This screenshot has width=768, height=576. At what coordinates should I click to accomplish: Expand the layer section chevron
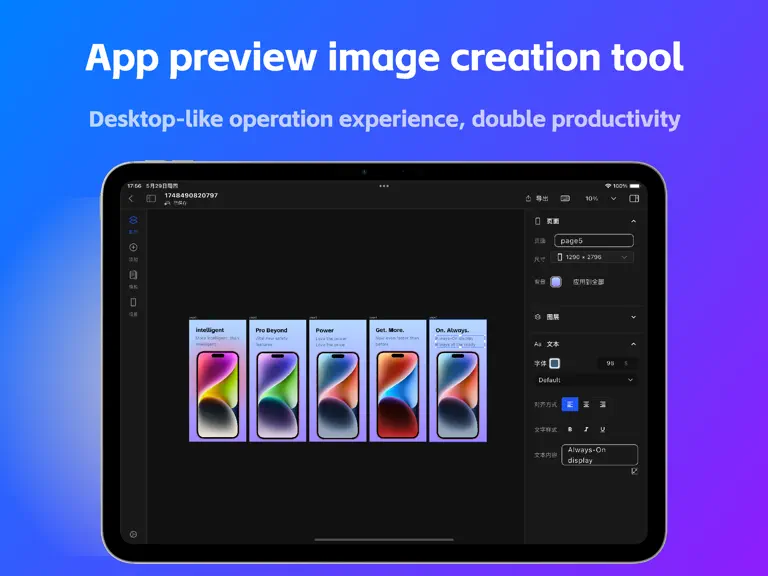point(633,317)
